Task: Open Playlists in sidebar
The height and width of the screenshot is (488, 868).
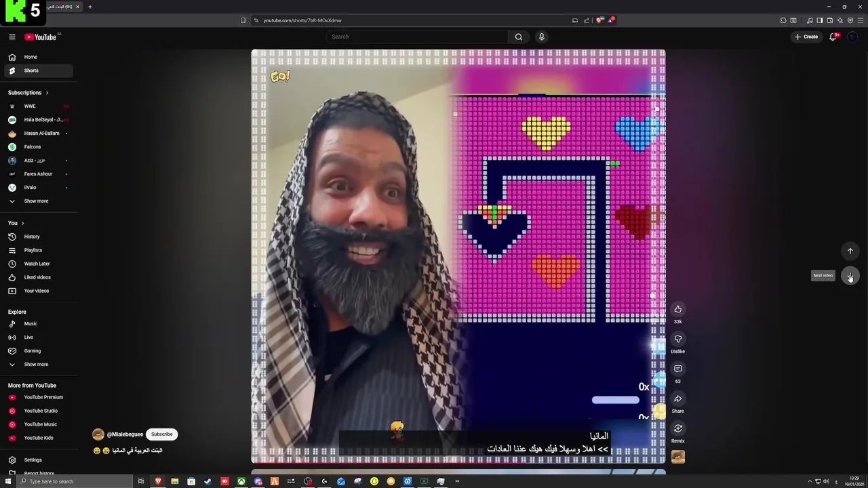Action: point(39,250)
